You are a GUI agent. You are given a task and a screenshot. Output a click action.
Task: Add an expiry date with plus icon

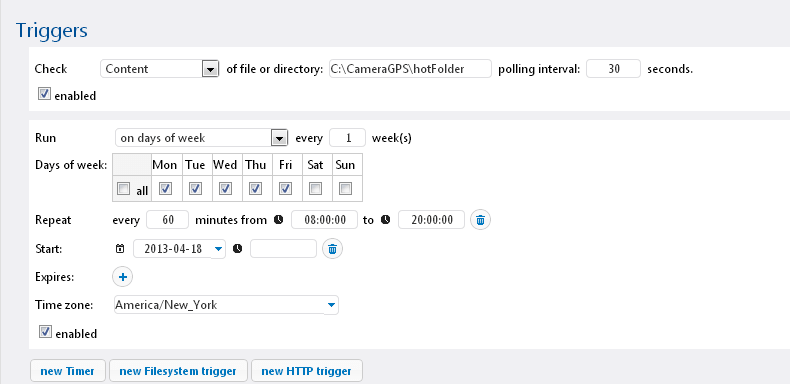pyautogui.click(x=122, y=277)
